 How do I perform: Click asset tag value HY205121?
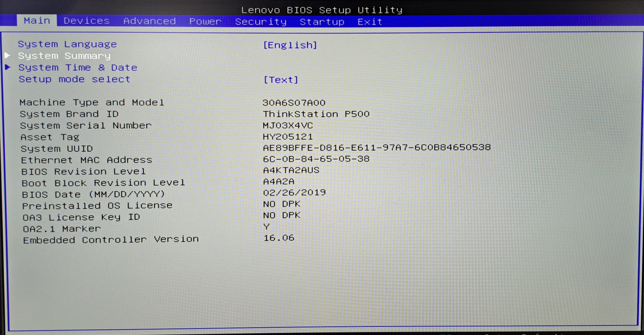(288, 137)
